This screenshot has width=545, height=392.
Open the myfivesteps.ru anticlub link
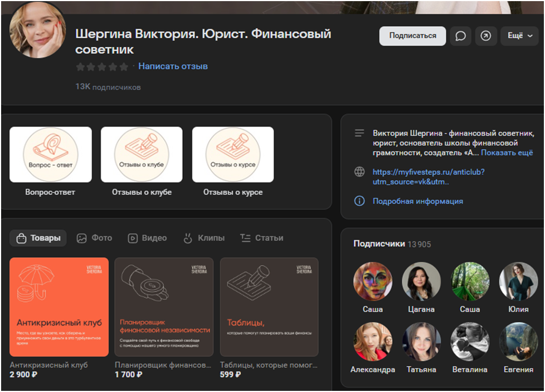pos(429,177)
